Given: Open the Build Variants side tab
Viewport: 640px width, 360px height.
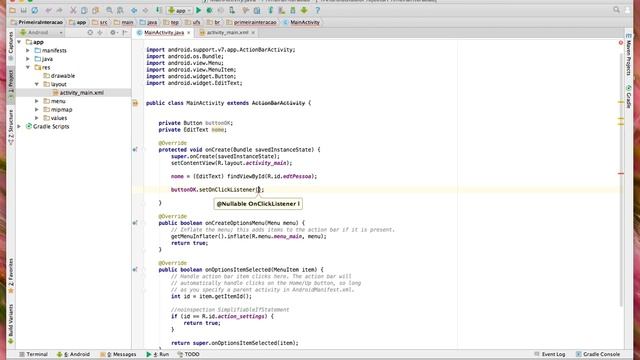Looking at the screenshot, I should (11, 324).
